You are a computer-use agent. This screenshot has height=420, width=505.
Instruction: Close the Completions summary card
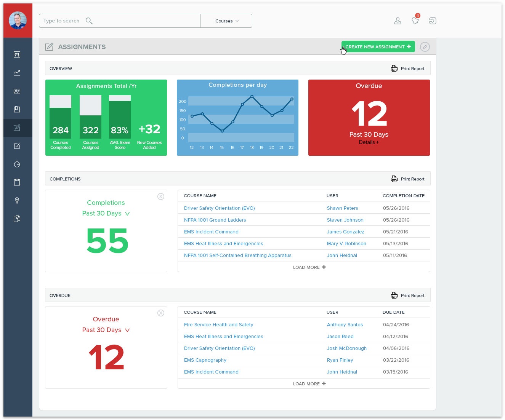coord(161,196)
